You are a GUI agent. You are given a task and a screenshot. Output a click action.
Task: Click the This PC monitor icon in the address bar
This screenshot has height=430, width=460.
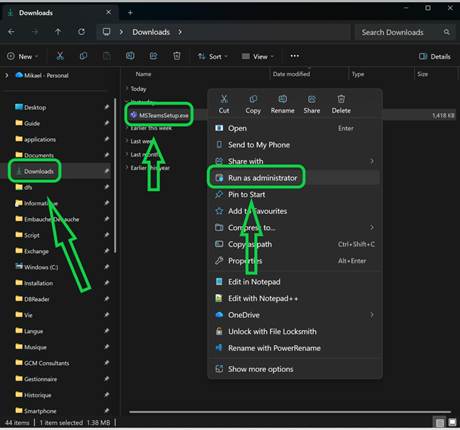coord(106,32)
